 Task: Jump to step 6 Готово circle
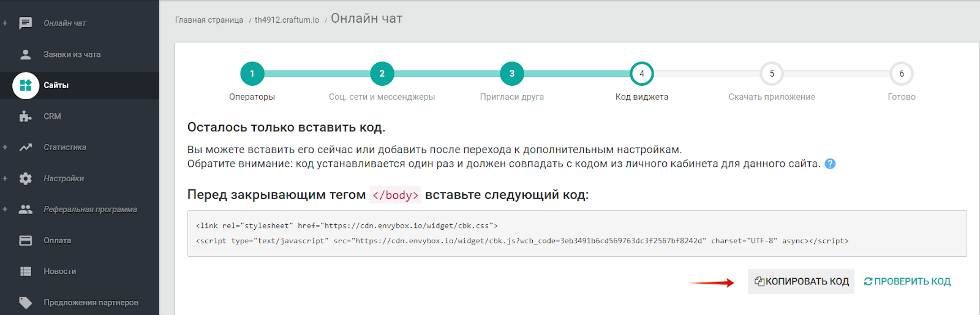coord(902,74)
